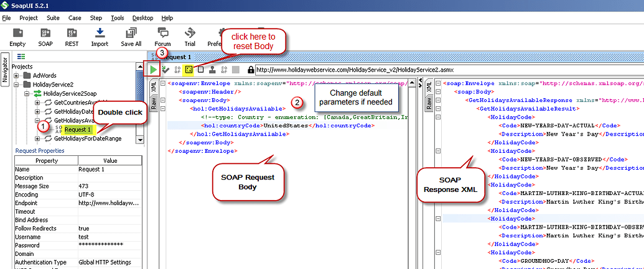Switch to the request Raw tab
644x269 pixels.
(153, 103)
